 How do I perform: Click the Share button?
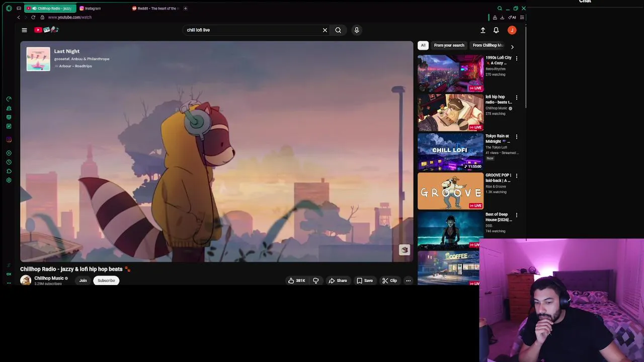[x=338, y=281]
